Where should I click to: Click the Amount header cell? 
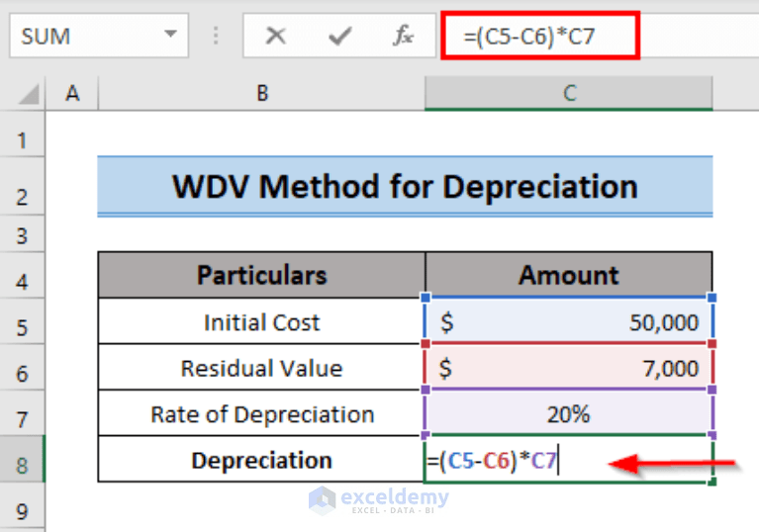(x=569, y=275)
